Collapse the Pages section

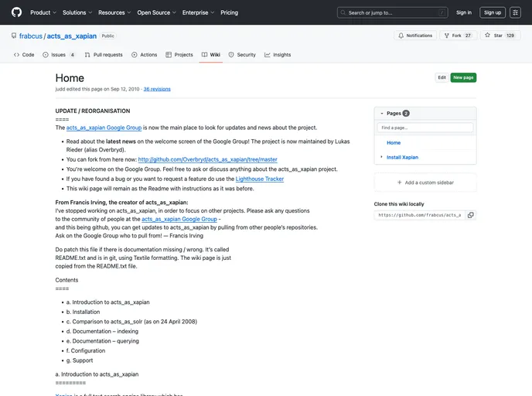click(x=382, y=114)
